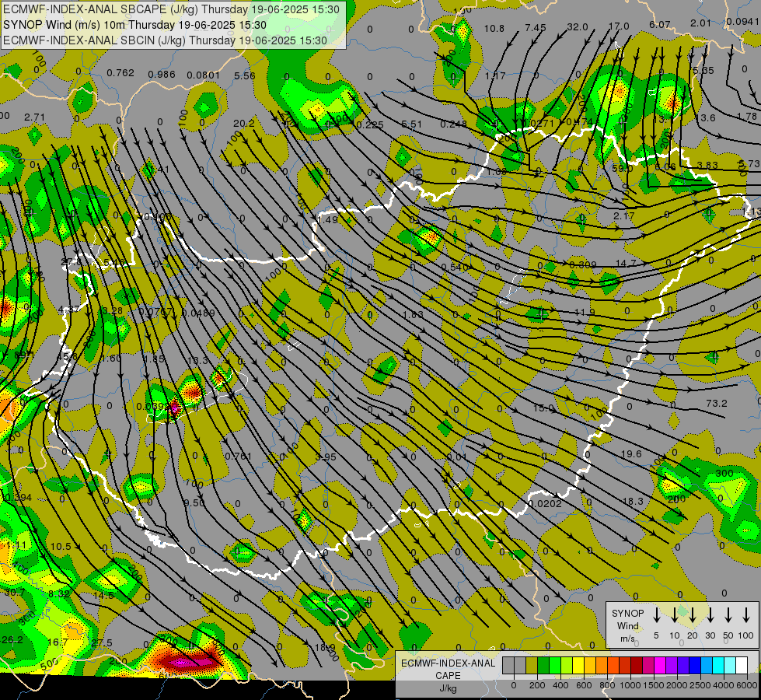The height and width of the screenshot is (700, 761).
Task: Click the 7.45 value near the top
Action: (536, 28)
